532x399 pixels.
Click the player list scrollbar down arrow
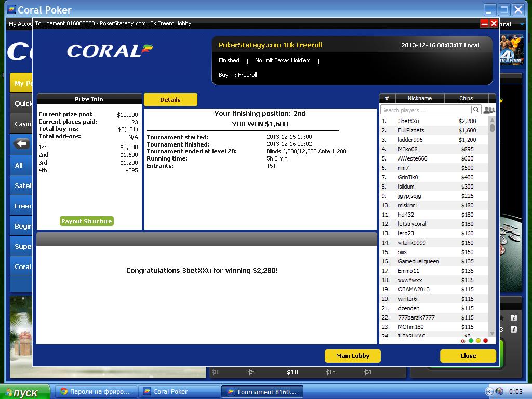[492, 334]
